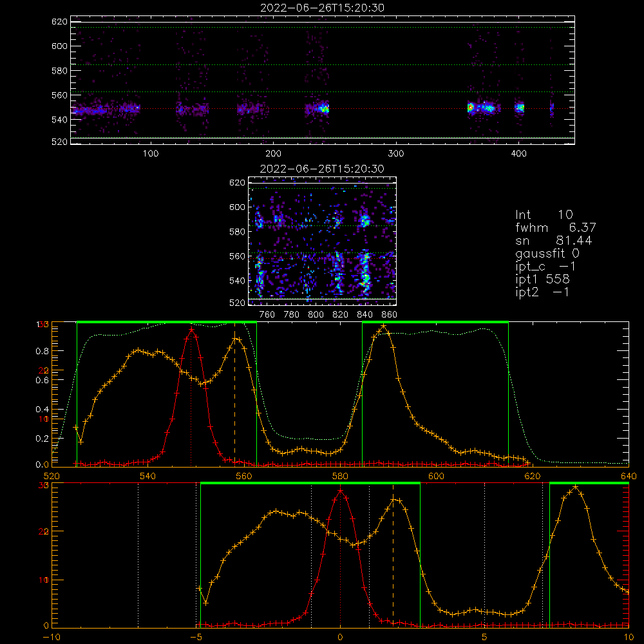Click x-axis tick 400 on top spectrogram
Viewport: 644px width, 644px height.
(x=518, y=154)
